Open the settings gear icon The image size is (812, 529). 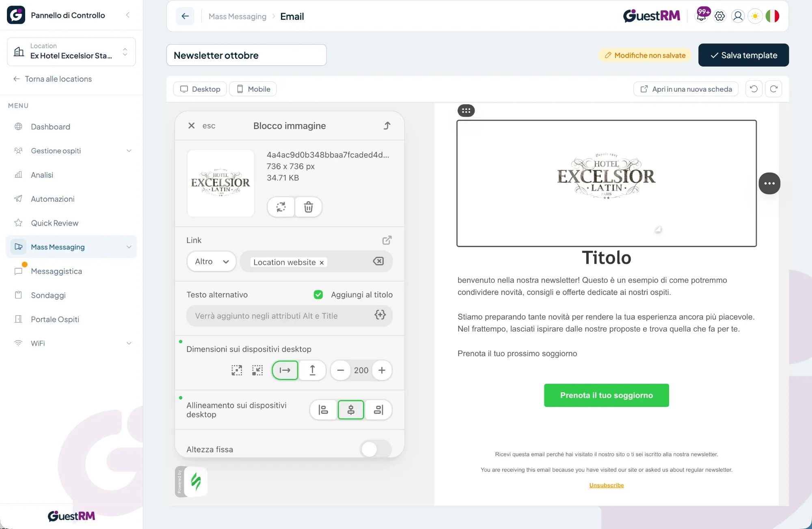[x=719, y=16]
